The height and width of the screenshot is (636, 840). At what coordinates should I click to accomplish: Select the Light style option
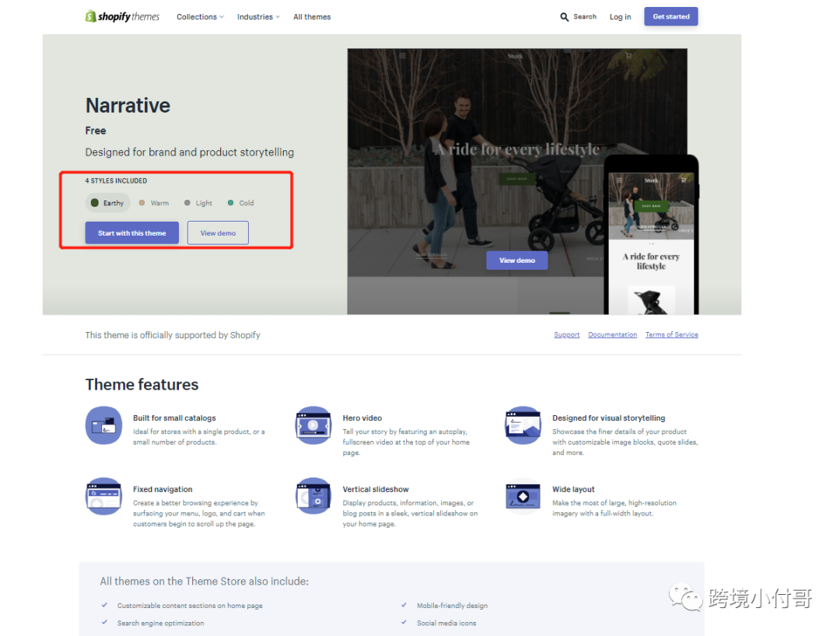(x=198, y=203)
